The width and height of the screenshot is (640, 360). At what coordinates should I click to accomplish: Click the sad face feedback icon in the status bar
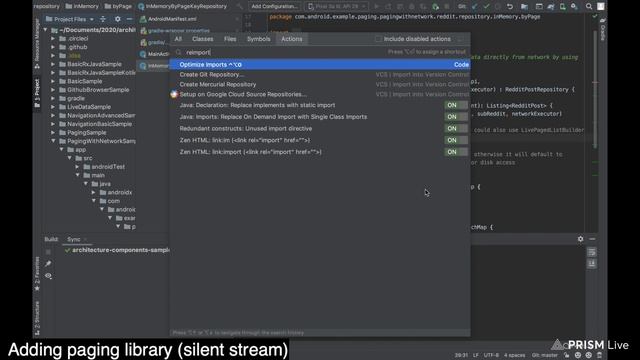point(589,355)
